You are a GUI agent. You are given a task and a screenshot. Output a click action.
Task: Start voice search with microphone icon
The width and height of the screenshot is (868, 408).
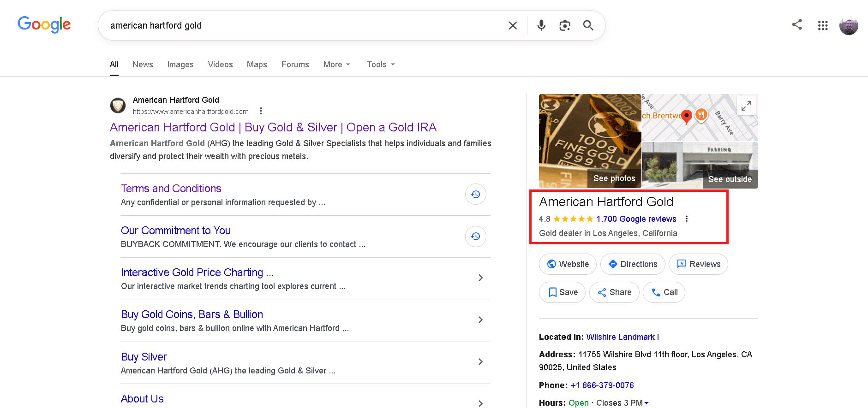click(541, 25)
